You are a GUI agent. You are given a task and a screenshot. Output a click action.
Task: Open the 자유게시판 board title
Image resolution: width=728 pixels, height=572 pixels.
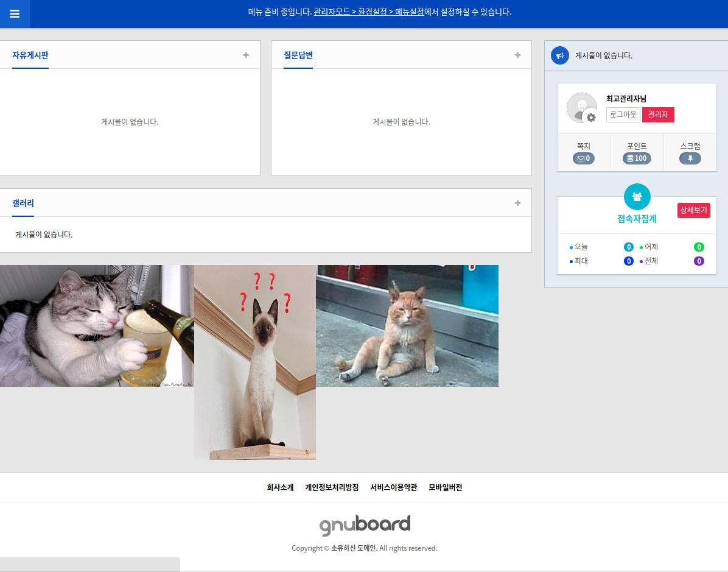tap(30, 55)
